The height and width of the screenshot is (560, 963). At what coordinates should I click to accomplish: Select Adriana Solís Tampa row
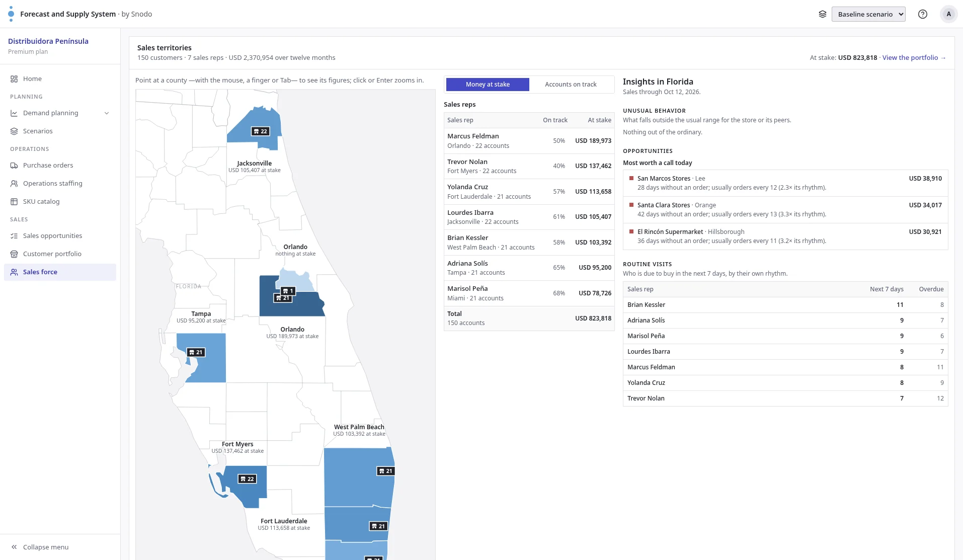click(529, 268)
